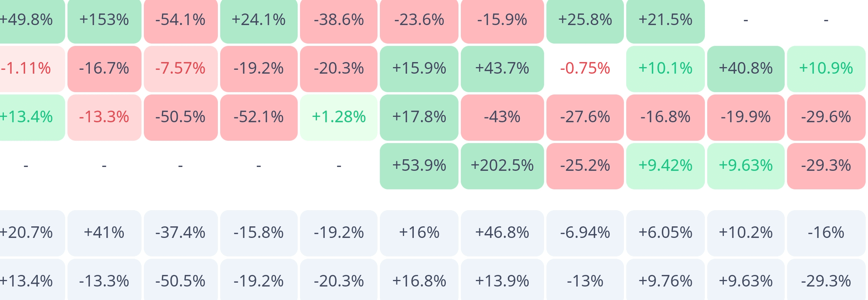The width and height of the screenshot is (868, 300).
Task: Click the -38.6% red cell
Action: pos(339,20)
